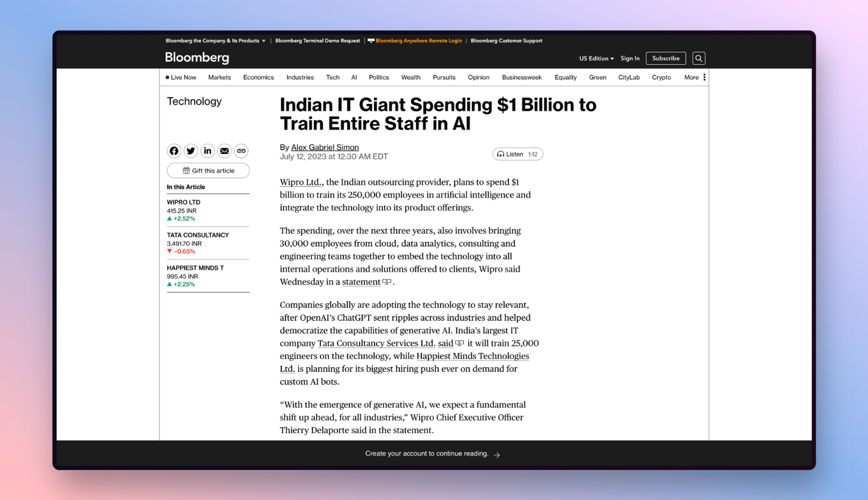Share article on LinkedIn
This screenshot has height=500, width=868.
click(x=207, y=151)
